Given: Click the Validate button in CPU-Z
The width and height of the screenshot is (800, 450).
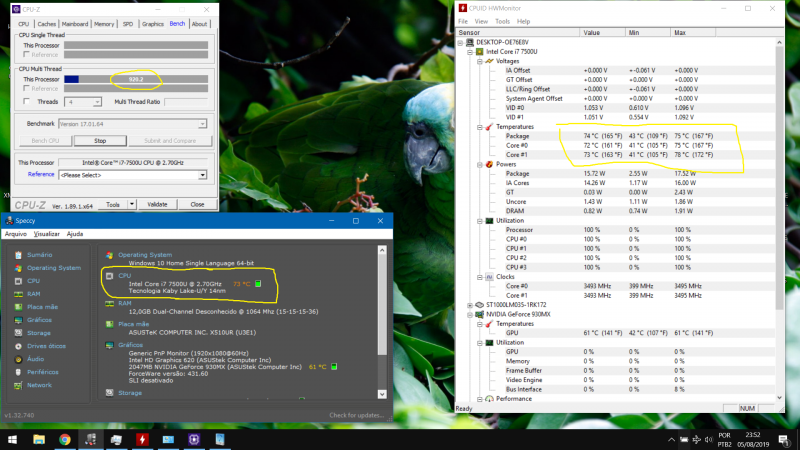Looking at the screenshot, I should [x=157, y=205].
